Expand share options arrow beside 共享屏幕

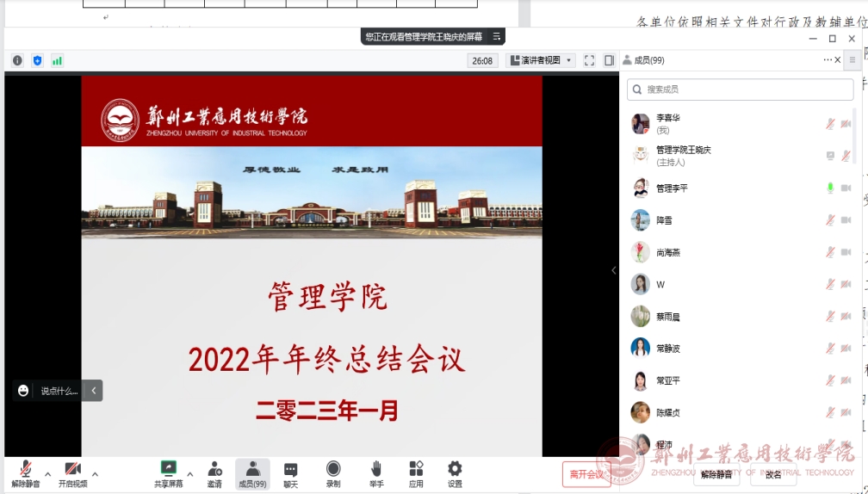[x=189, y=474]
